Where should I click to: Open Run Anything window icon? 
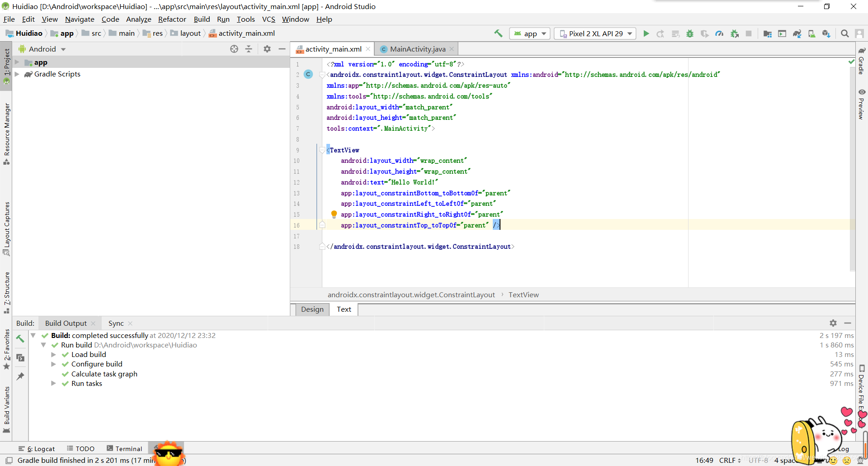782,33
